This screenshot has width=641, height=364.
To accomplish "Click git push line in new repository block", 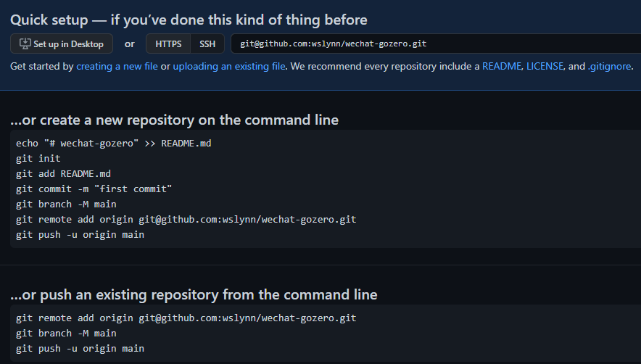I will click(80, 235).
